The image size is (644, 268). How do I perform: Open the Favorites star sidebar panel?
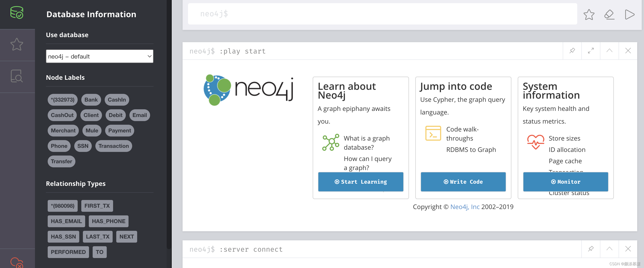click(x=17, y=44)
